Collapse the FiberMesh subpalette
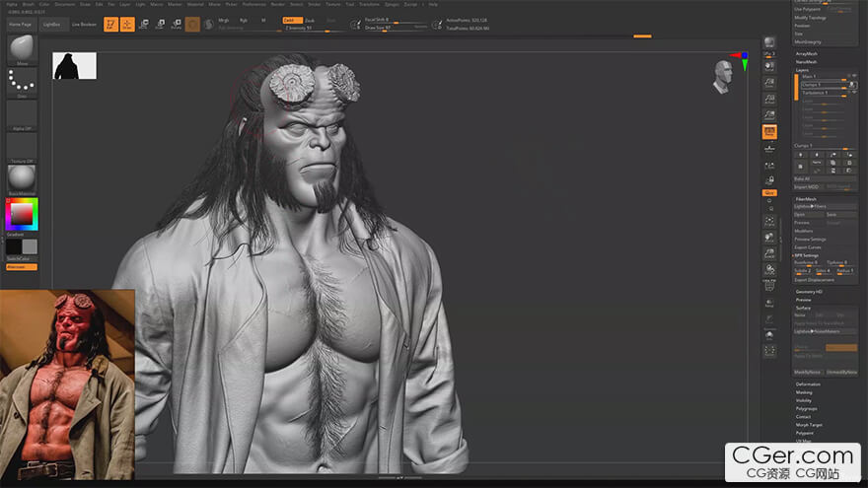868x488 pixels. (x=806, y=198)
